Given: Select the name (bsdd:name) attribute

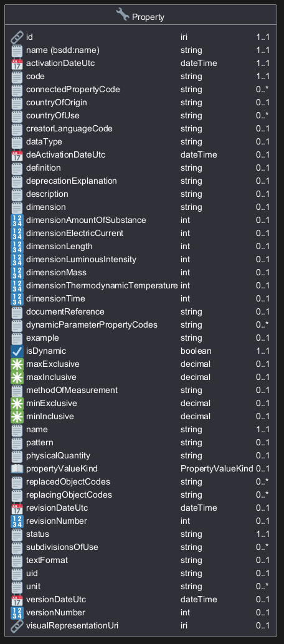Looking at the screenshot, I should [63, 50].
